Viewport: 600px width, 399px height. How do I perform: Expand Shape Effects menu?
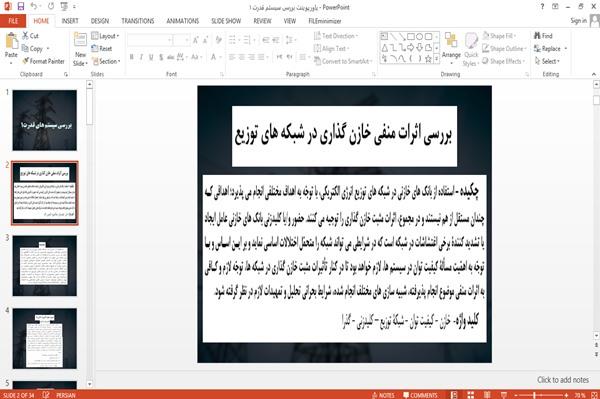(x=503, y=61)
